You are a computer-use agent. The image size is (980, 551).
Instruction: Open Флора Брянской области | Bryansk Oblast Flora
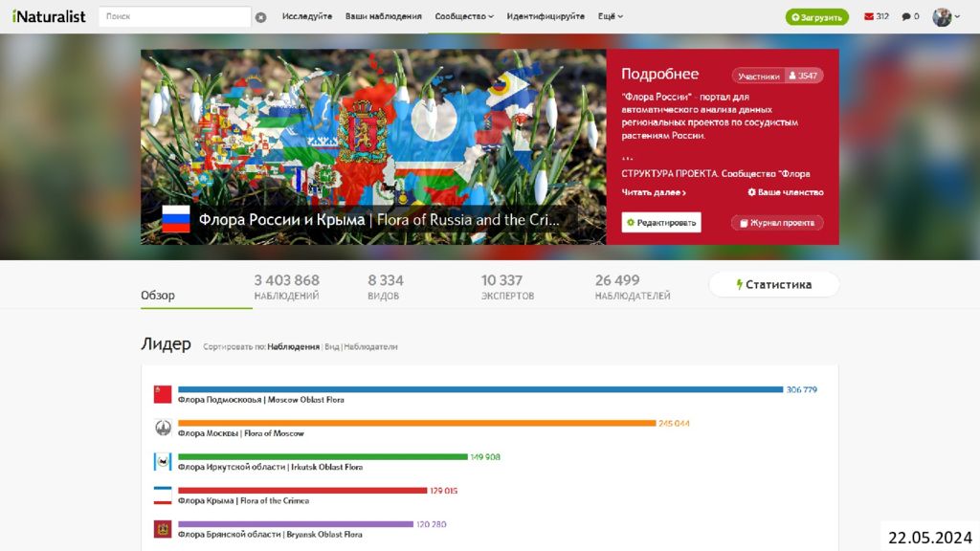pyautogui.click(x=270, y=535)
